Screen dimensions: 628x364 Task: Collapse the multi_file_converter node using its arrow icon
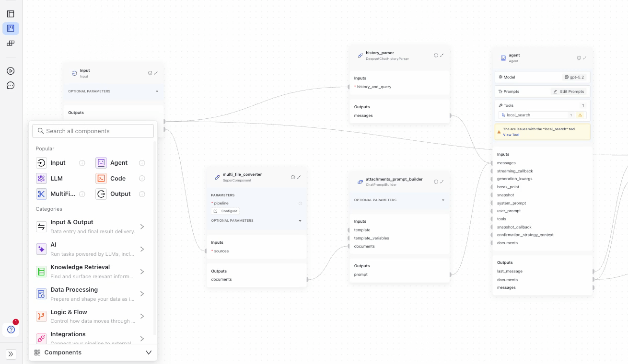coord(299,177)
